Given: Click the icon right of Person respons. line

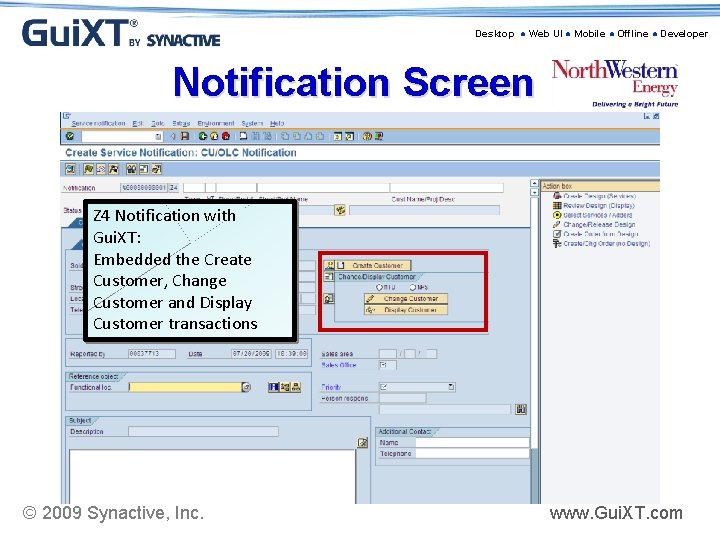Looking at the screenshot, I should [521, 409].
